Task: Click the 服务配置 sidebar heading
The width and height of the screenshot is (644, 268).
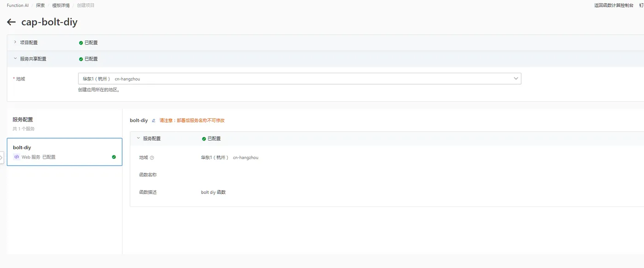Action: (x=23, y=119)
